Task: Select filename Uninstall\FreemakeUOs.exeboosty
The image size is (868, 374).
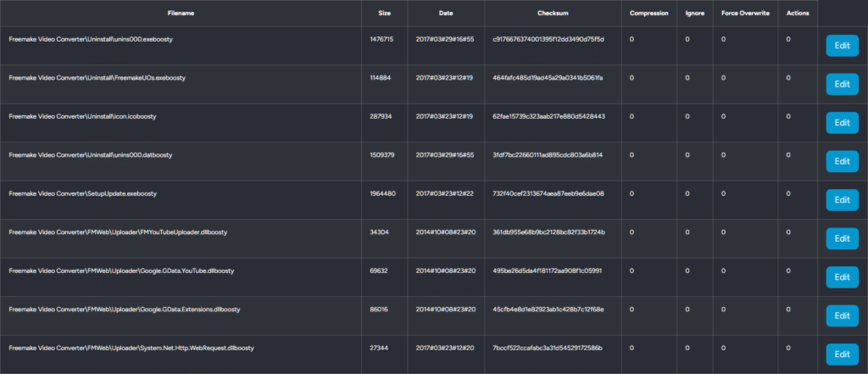Action: (x=97, y=78)
